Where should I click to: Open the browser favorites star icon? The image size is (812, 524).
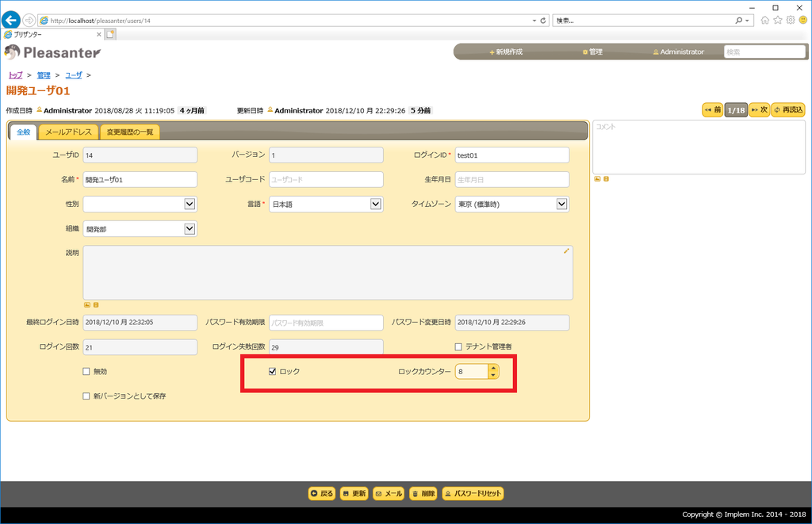click(778, 20)
